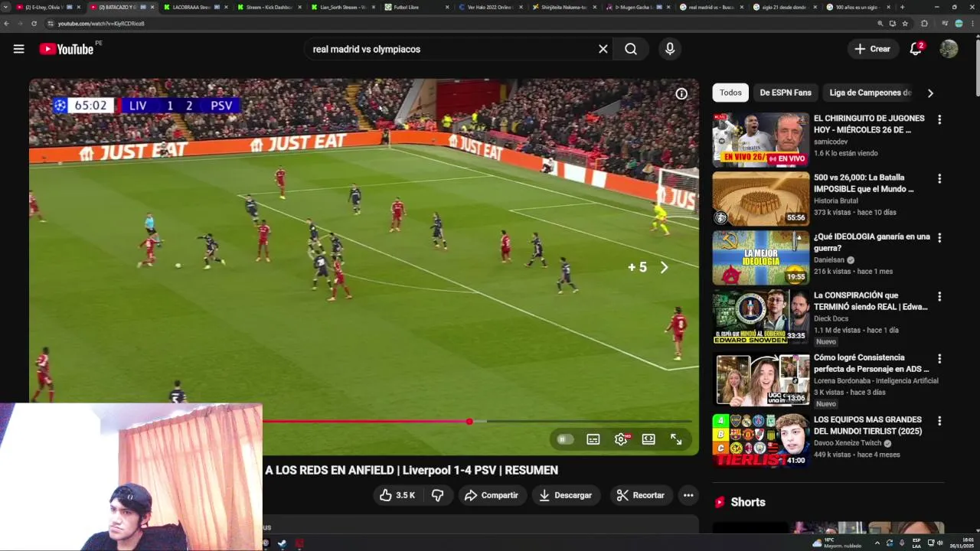
Task: Select the Todos filter chip
Action: pyautogui.click(x=730, y=93)
